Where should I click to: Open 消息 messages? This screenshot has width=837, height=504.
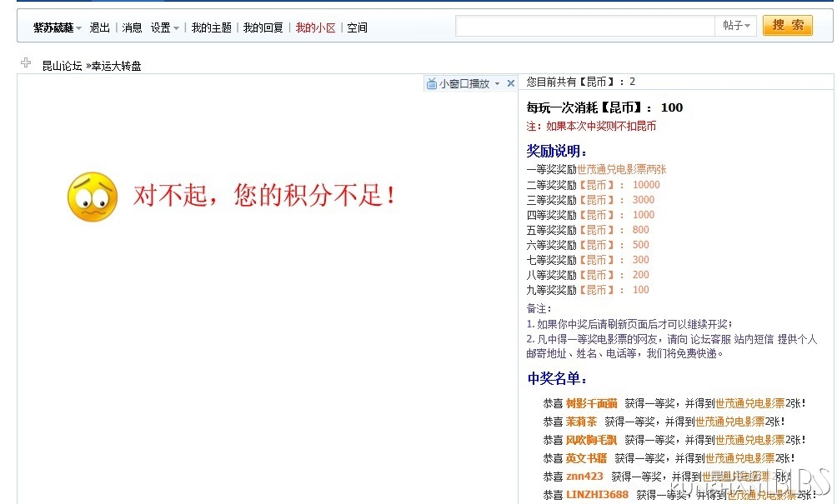[132, 27]
